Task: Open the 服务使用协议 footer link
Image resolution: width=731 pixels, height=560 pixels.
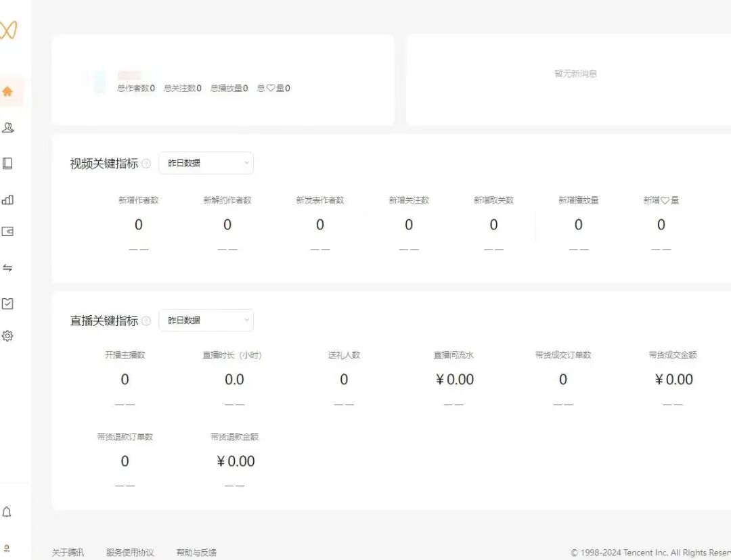Action: (129, 552)
